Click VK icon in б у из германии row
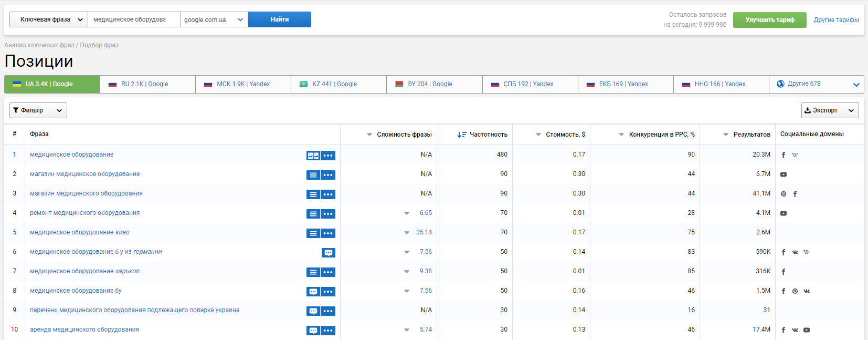 tap(795, 252)
